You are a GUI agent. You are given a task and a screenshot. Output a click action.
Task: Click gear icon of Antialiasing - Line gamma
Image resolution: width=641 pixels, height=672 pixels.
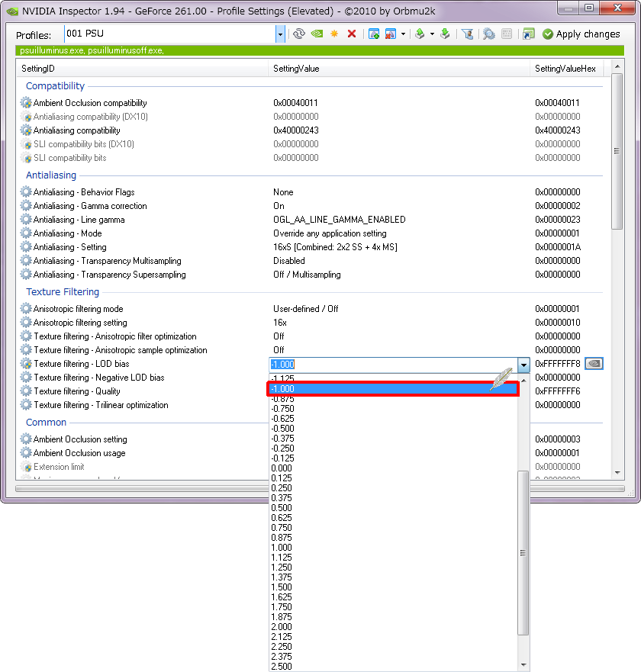(x=26, y=220)
